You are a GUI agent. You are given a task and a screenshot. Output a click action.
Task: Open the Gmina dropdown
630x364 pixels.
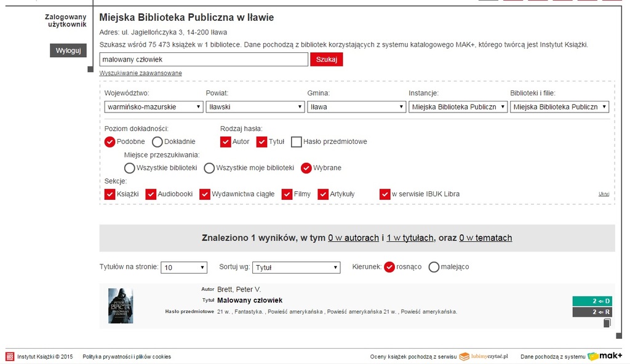(x=357, y=107)
